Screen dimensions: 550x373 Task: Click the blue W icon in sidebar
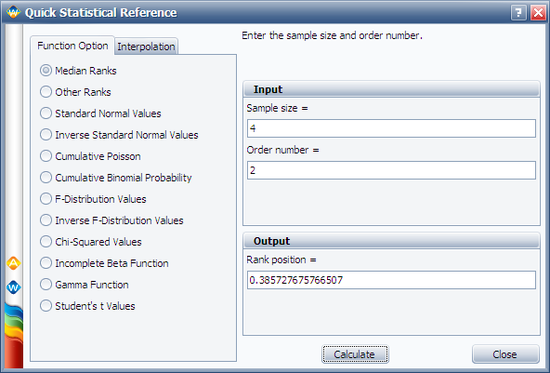(13, 288)
